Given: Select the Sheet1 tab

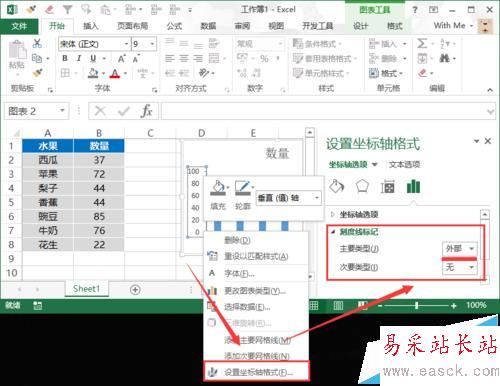Looking at the screenshot, I should [86, 289].
